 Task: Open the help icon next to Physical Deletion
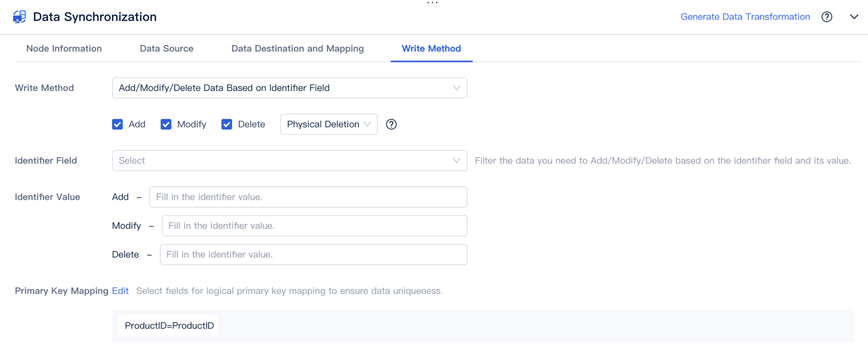(391, 124)
